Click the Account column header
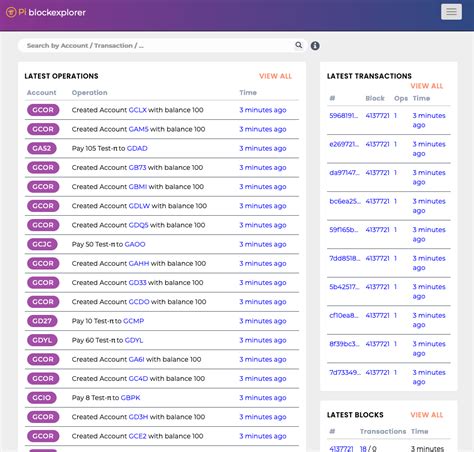Screen dimensions: 474x452 (41, 93)
